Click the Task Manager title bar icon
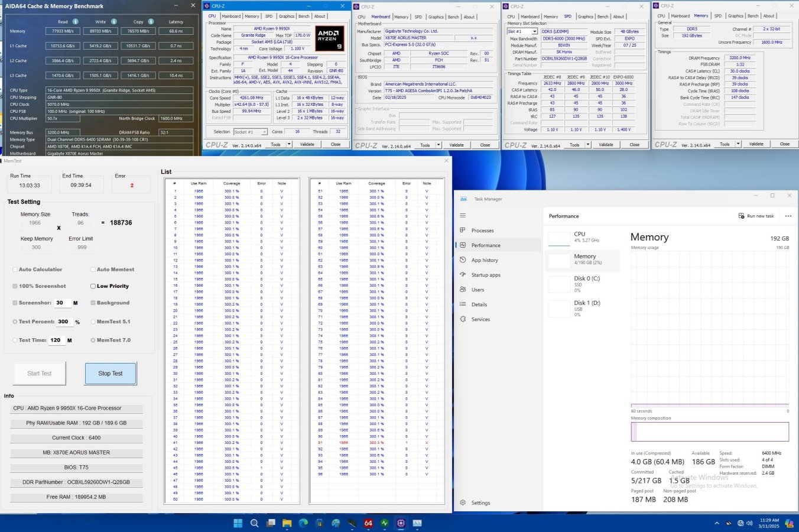The image size is (799, 532). coord(463,199)
